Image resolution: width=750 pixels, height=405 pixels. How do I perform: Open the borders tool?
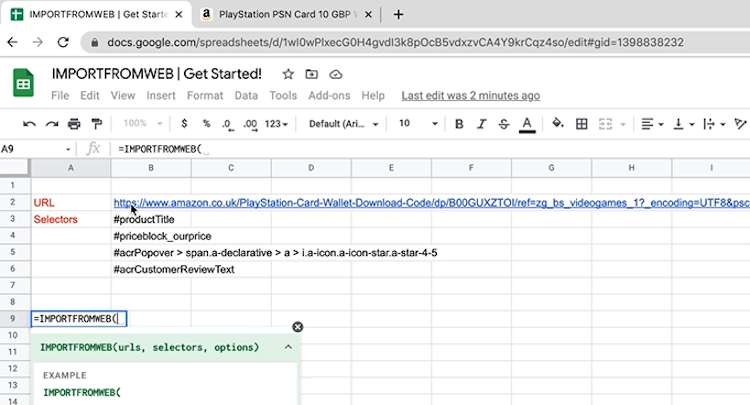click(x=582, y=124)
